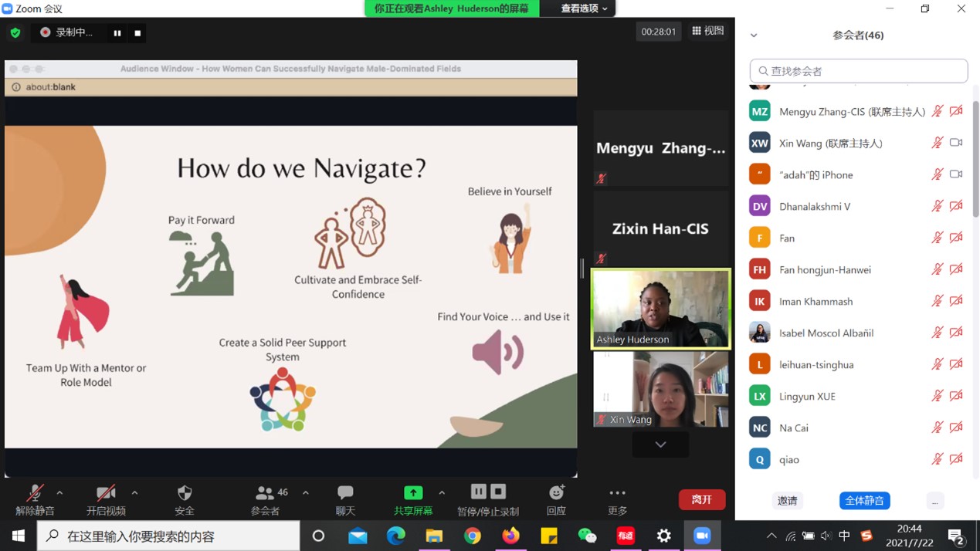
Task: Toggle 解除静音 microphone button
Action: click(35, 493)
